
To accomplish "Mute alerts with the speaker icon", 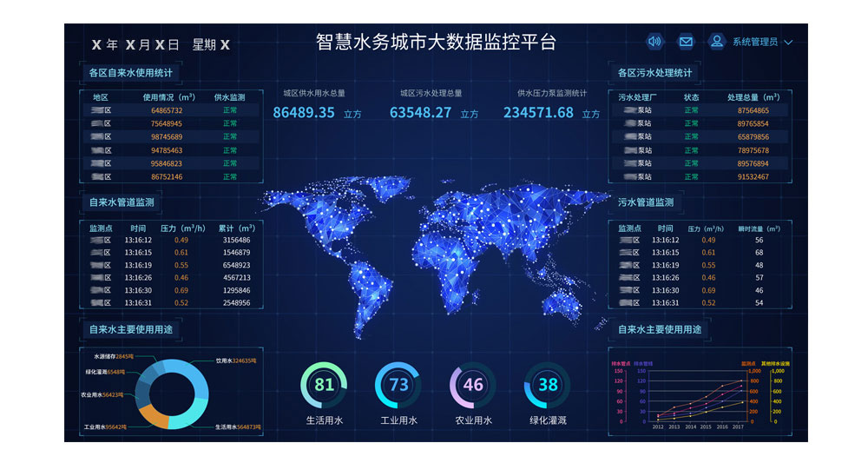I will click(x=654, y=42).
